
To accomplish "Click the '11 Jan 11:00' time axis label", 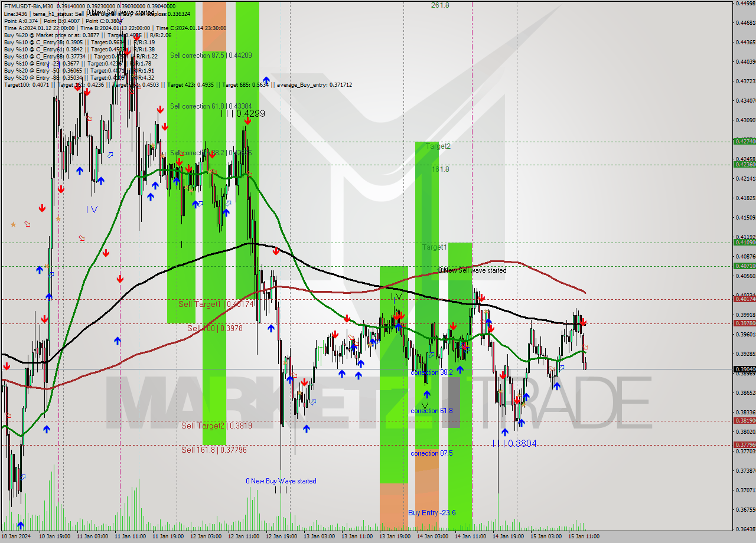I will tap(131, 537).
